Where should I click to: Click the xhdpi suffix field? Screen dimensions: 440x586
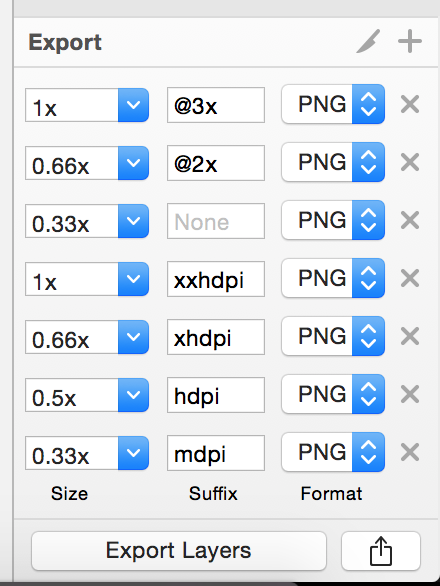click(x=216, y=337)
